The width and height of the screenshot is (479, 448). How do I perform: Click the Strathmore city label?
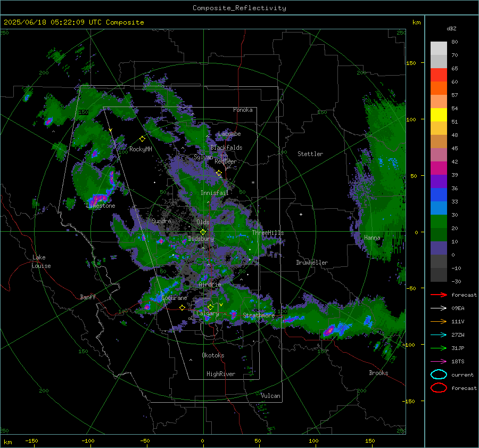point(259,315)
